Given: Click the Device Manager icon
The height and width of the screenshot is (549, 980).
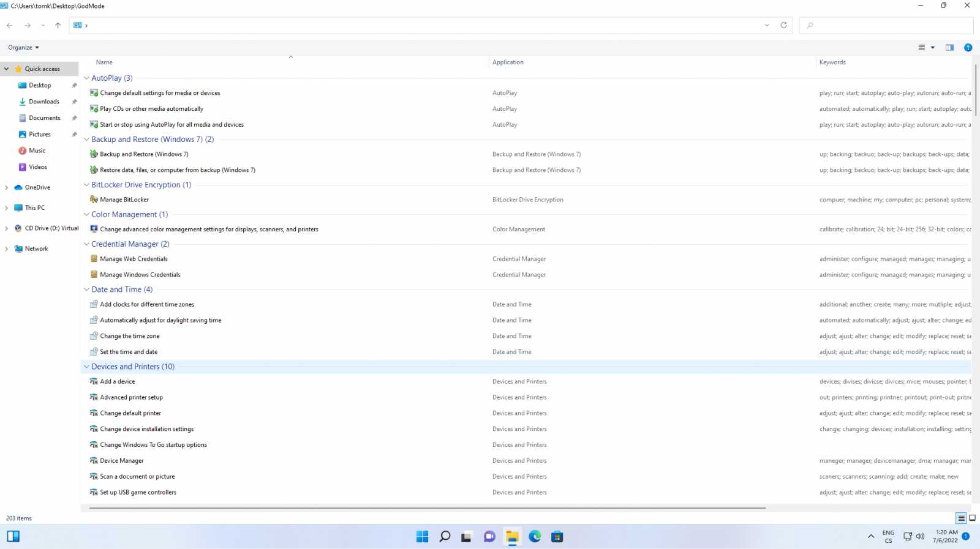Looking at the screenshot, I should pyautogui.click(x=94, y=461).
